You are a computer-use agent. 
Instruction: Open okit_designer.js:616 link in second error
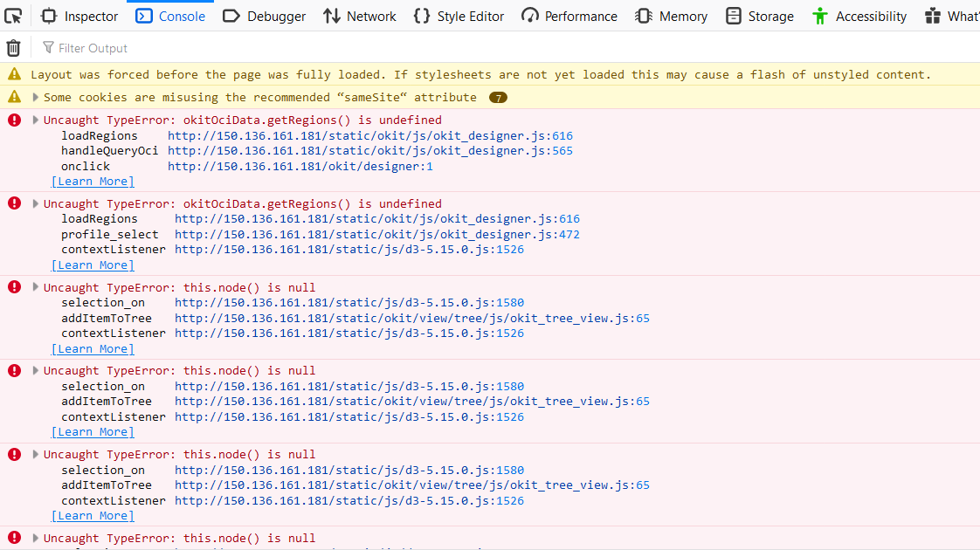pos(376,219)
